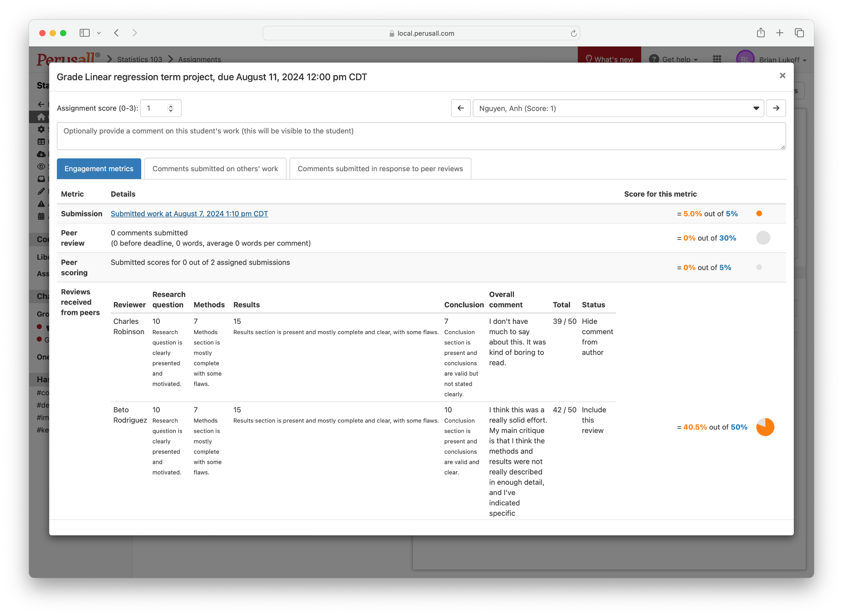Go to next student arrow button
The image size is (843, 616).
[x=776, y=108]
